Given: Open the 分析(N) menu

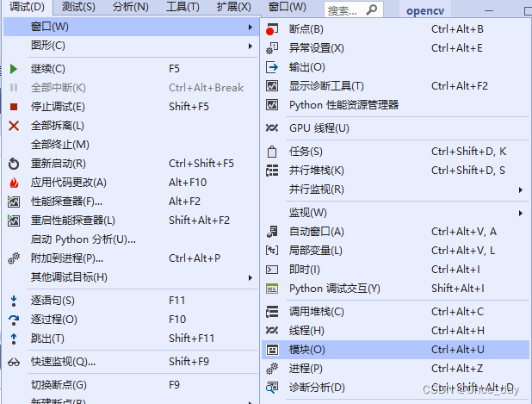Looking at the screenshot, I should 131,7.
